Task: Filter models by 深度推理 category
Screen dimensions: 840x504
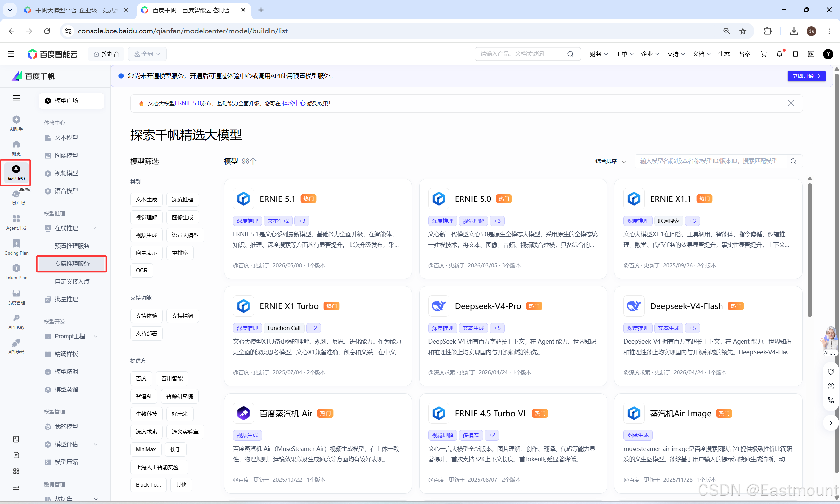Action: point(183,200)
